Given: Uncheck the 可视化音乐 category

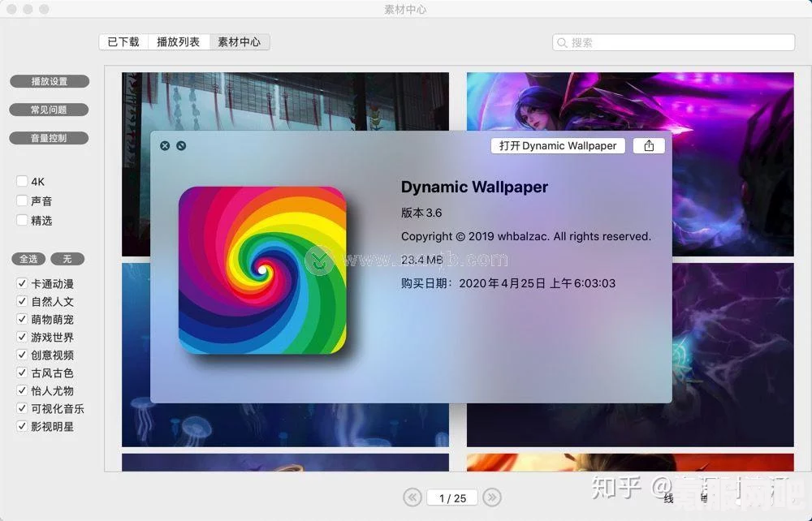Looking at the screenshot, I should [22, 408].
